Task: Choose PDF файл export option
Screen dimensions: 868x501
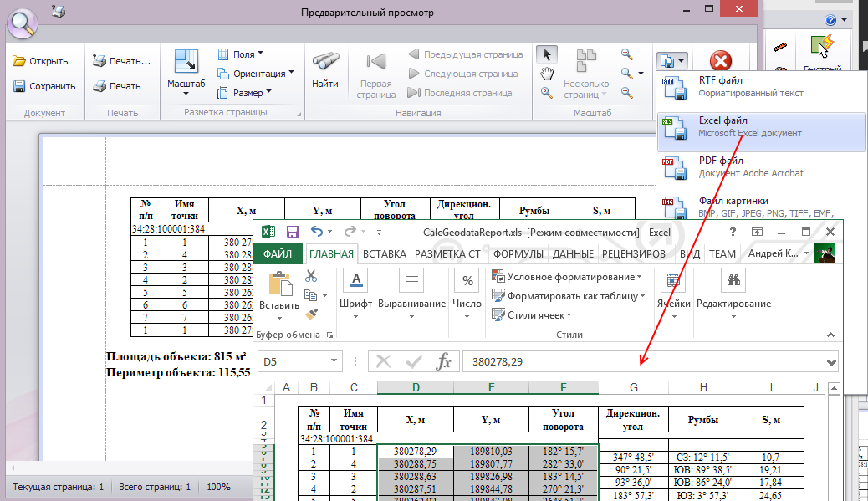Action: (761, 166)
